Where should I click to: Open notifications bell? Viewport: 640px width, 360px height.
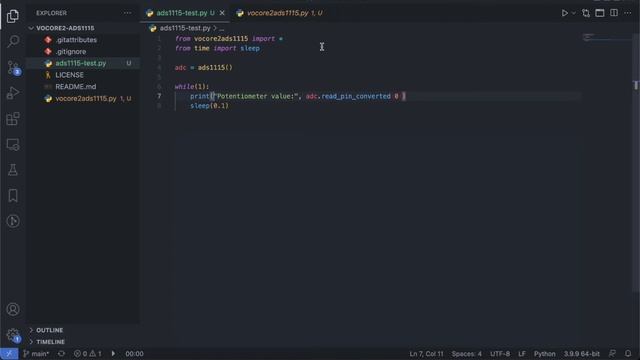pyautogui.click(x=628, y=354)
